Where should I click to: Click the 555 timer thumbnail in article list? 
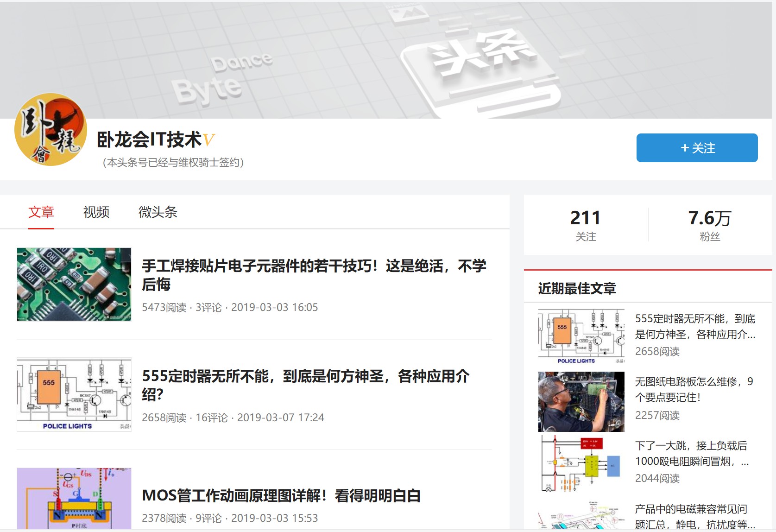(x=74, y=394)
